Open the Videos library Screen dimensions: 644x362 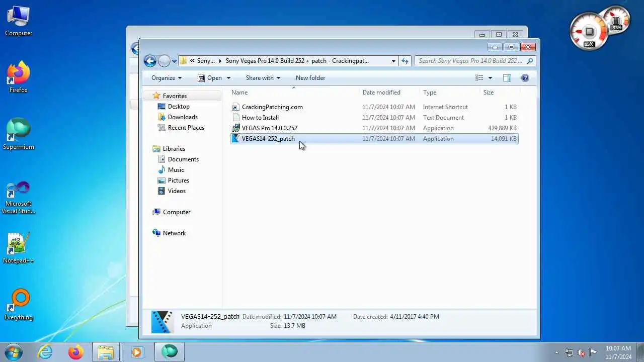(177, 191)
